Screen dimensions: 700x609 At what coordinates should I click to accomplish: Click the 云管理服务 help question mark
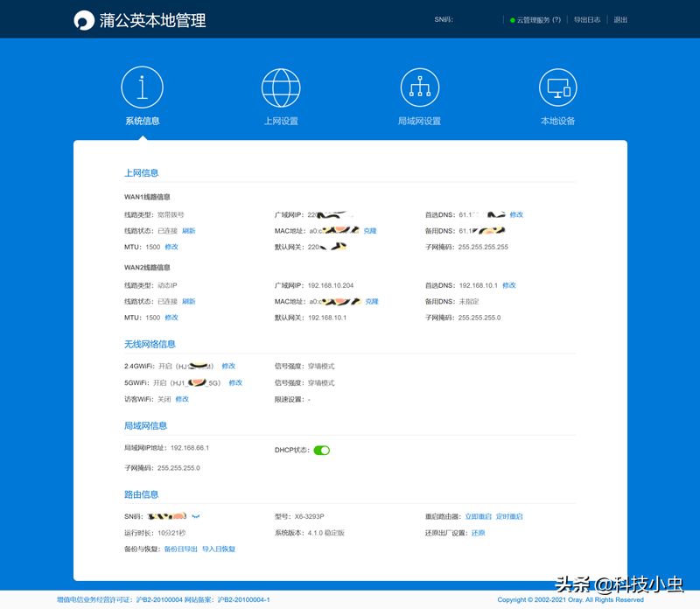[556, 19]
